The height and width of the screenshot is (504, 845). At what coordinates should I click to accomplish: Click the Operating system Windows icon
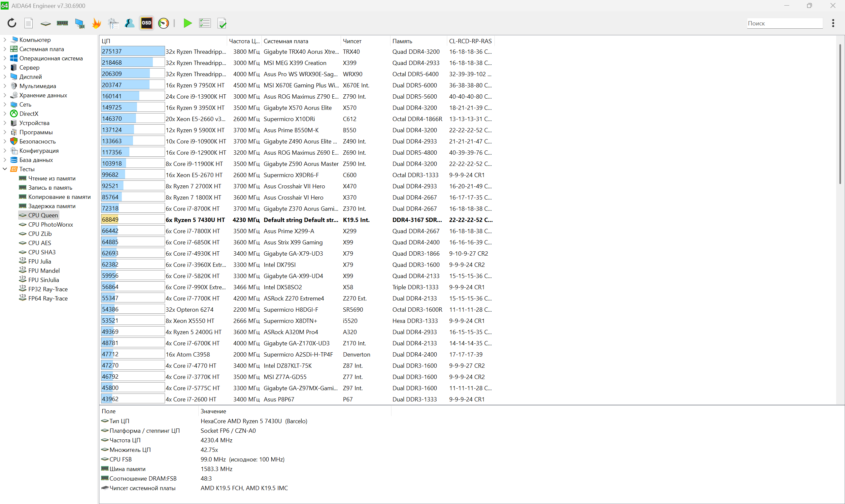14,58
